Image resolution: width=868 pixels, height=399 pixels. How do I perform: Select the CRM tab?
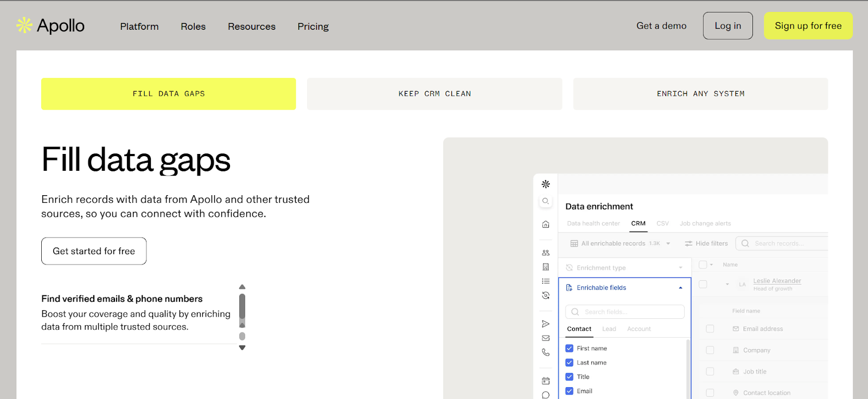coord(639,223)
